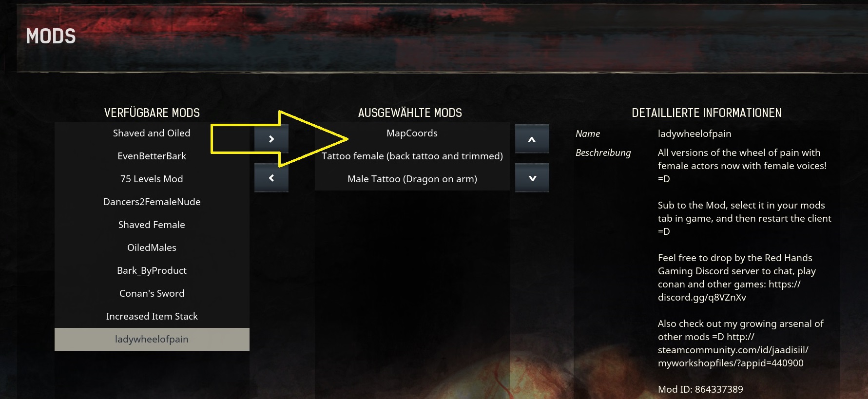Pick the Shaved Female mod

coord(152,225)
